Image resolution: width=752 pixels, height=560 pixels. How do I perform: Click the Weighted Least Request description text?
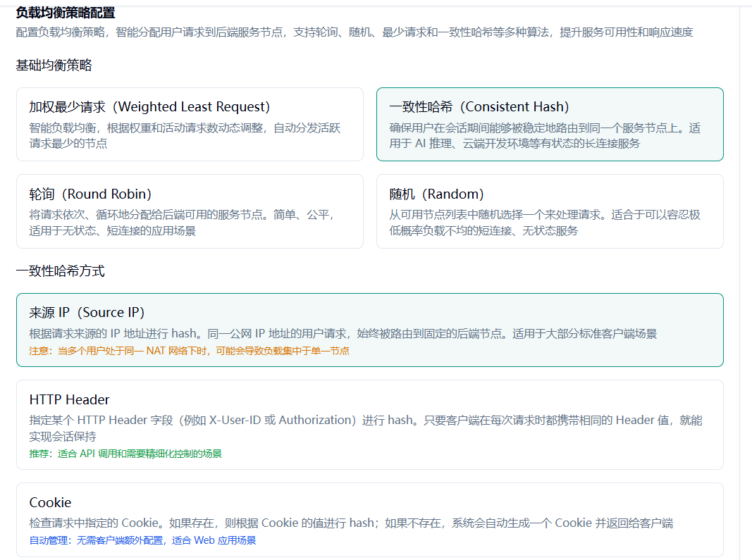185,135
